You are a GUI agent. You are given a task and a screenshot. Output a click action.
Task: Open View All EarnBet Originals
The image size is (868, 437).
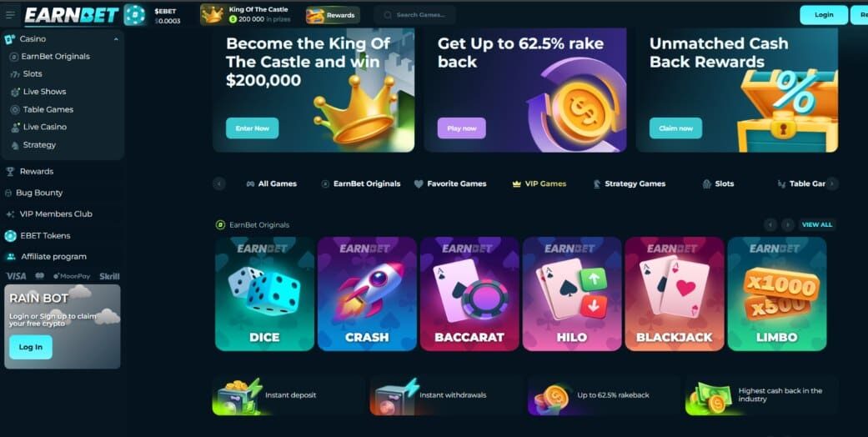coord(817,225)
